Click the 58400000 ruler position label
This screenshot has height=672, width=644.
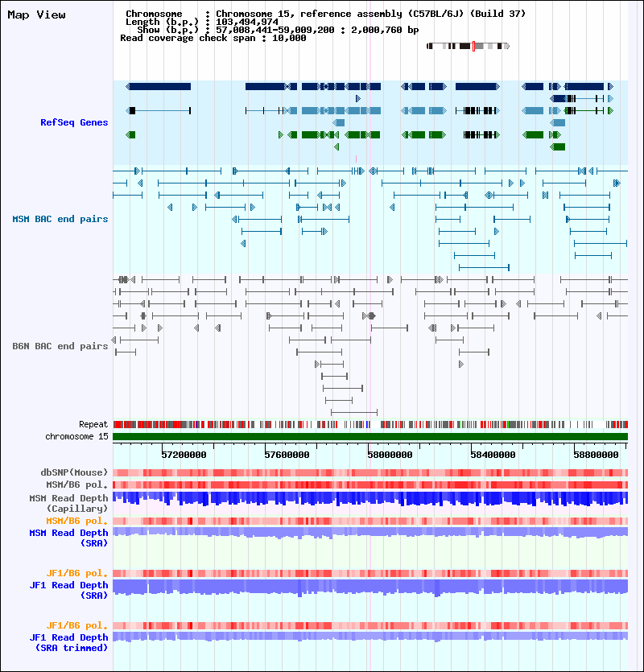pos(493,455)
